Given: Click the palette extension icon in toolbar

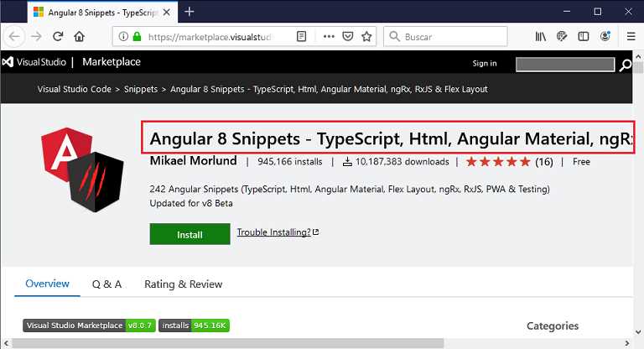Looking at the screenshot, I should [x=562, y=37].
